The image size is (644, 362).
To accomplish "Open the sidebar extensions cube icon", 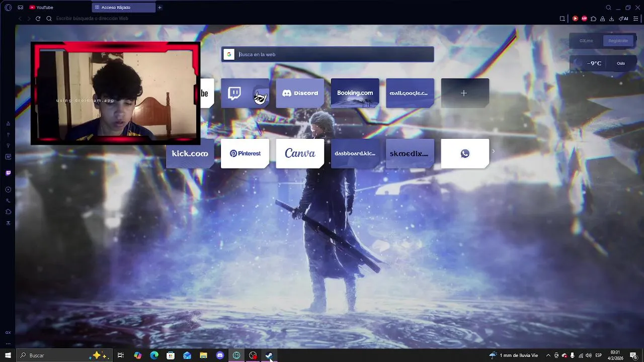I will click(8, 212).
